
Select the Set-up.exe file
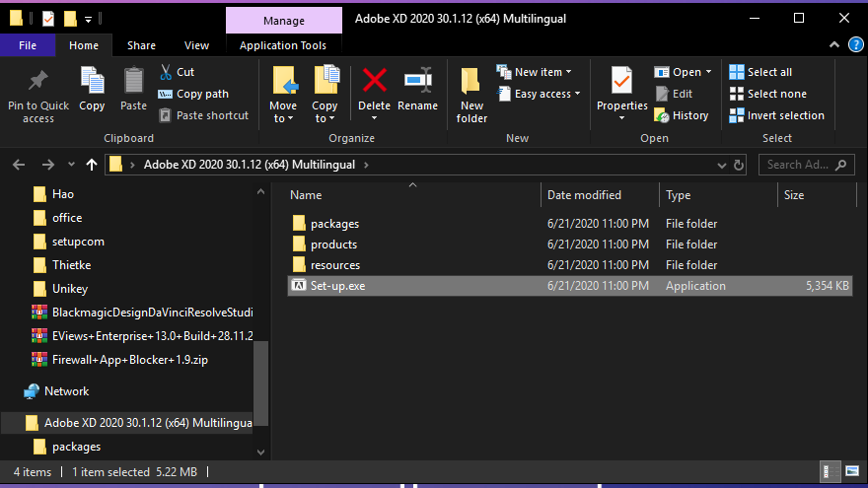tap(570, 286)
